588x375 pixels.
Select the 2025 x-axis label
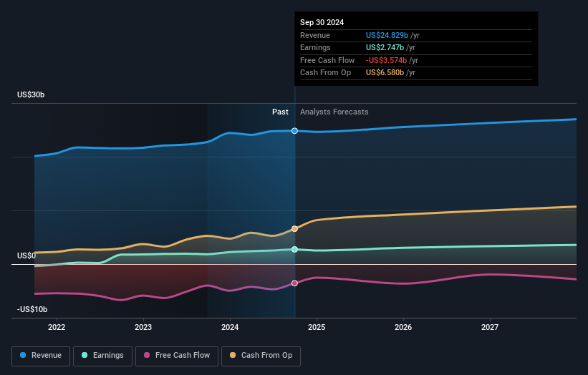pos(317,328)
